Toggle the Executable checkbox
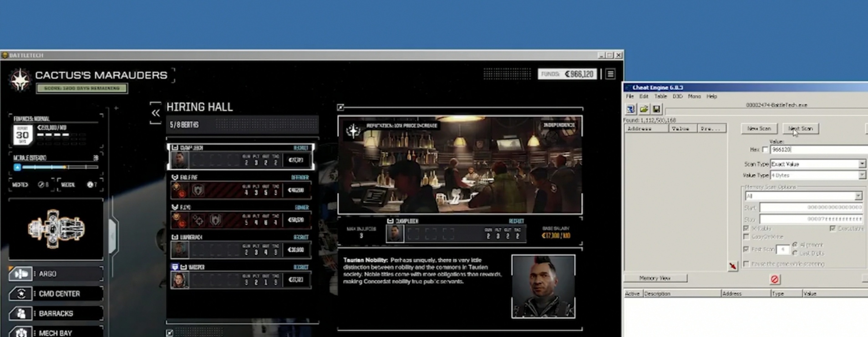 832,228
